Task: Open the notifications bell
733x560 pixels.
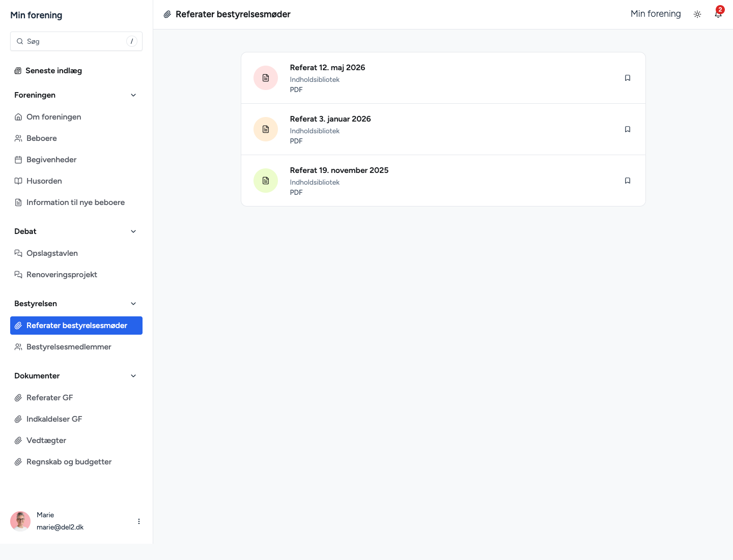Action: click(718, 14)
